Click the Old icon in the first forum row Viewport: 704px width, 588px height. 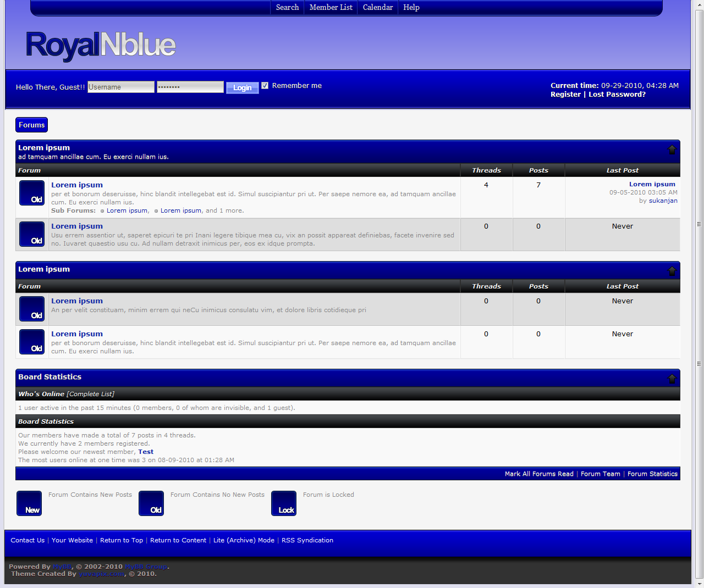point(32,193)
